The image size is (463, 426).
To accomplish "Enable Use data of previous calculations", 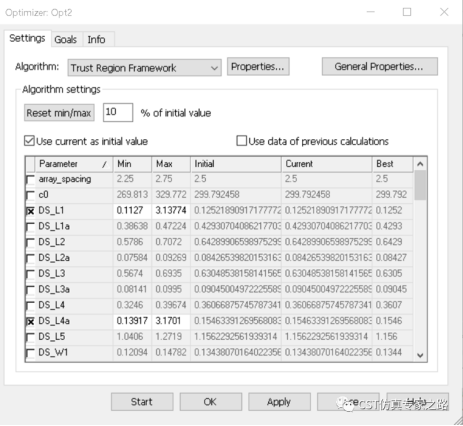I will pyautogui.click(x=241, y=141).
